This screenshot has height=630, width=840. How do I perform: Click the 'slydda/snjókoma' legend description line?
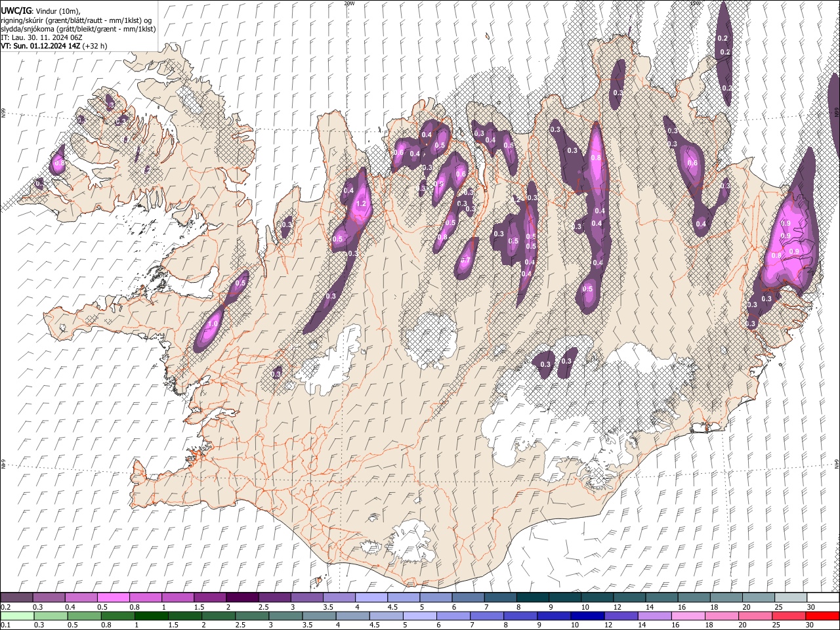78,29
